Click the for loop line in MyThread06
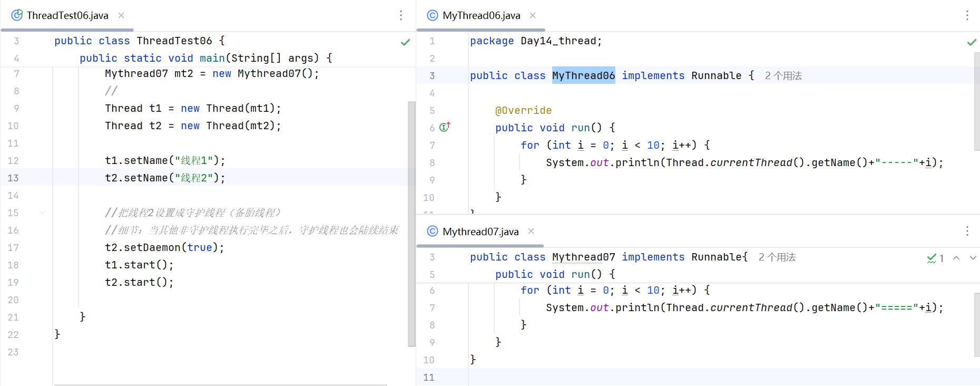Image resolution: width=980 pixels, height=386 pixels. (x=615, y=145)
